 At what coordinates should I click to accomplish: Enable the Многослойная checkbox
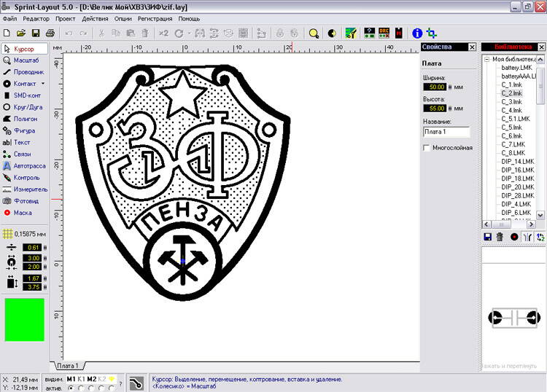(427, 148)
